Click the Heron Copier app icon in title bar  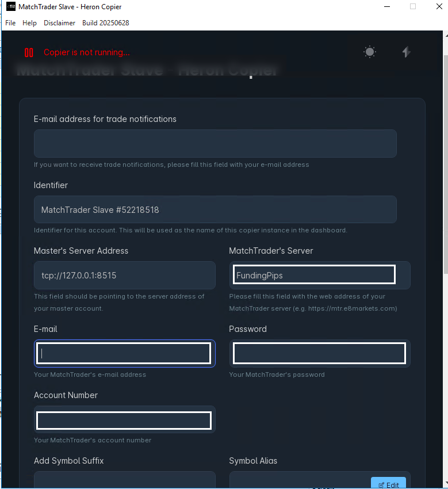point(11,6)
